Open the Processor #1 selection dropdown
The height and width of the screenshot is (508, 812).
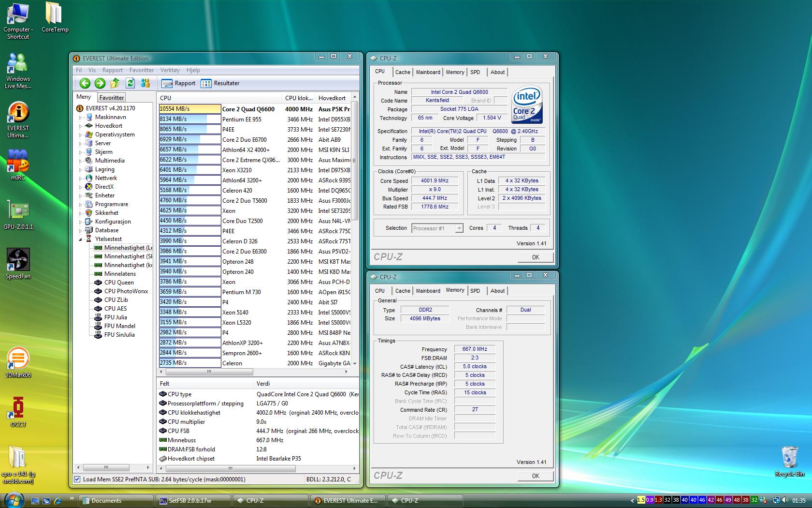point(437,228)
